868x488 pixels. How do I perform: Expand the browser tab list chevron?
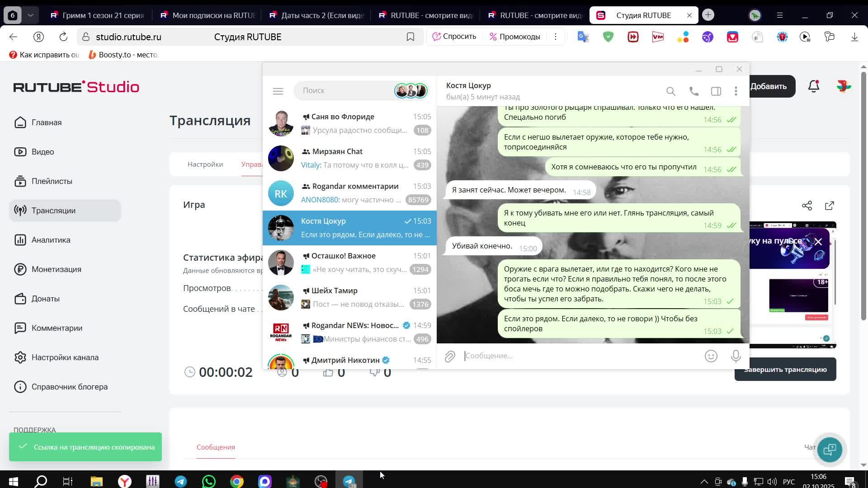click(x=30, y=15)
